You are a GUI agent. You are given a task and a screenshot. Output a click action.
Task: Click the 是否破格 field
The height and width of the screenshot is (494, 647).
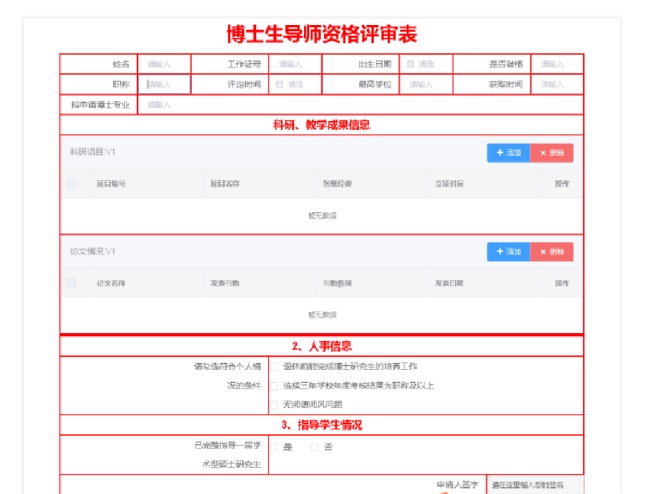[556, 64]
